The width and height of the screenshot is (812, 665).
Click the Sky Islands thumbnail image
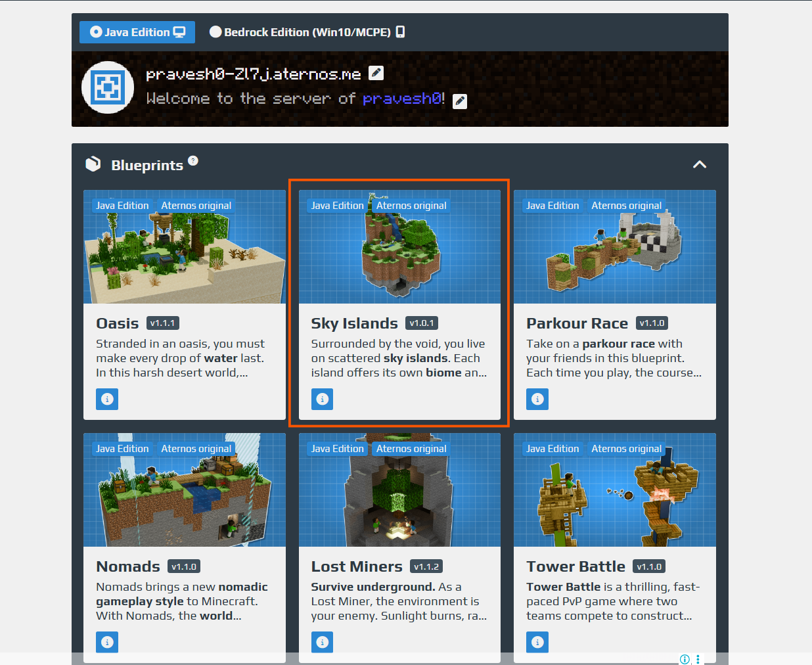399,247
